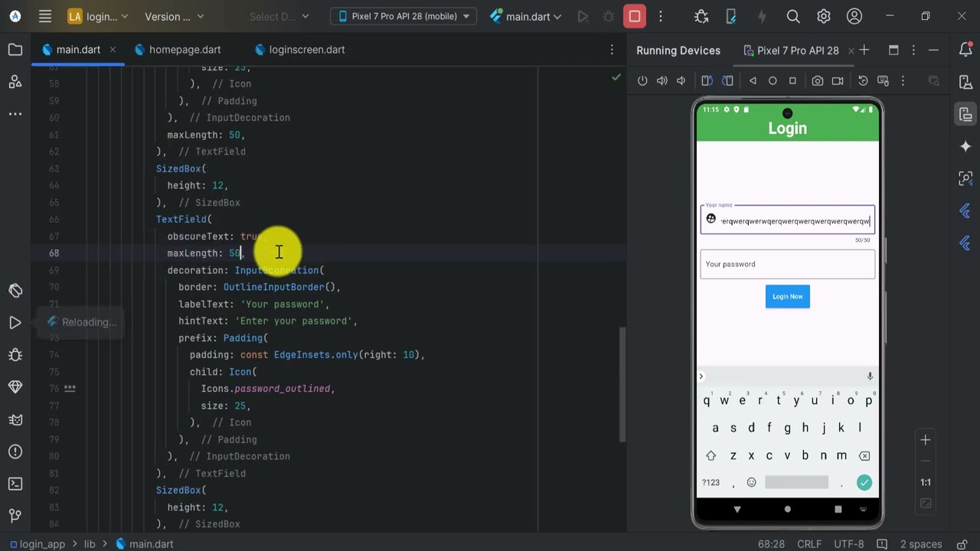Tap the green keyboard done key
Screen dimensions: 980x551
tap(864, 482)
